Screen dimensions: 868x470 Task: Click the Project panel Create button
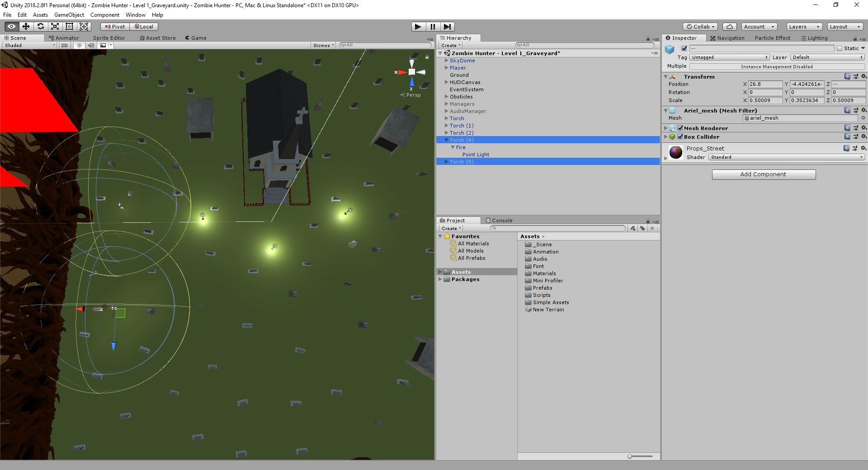[451, 228]
